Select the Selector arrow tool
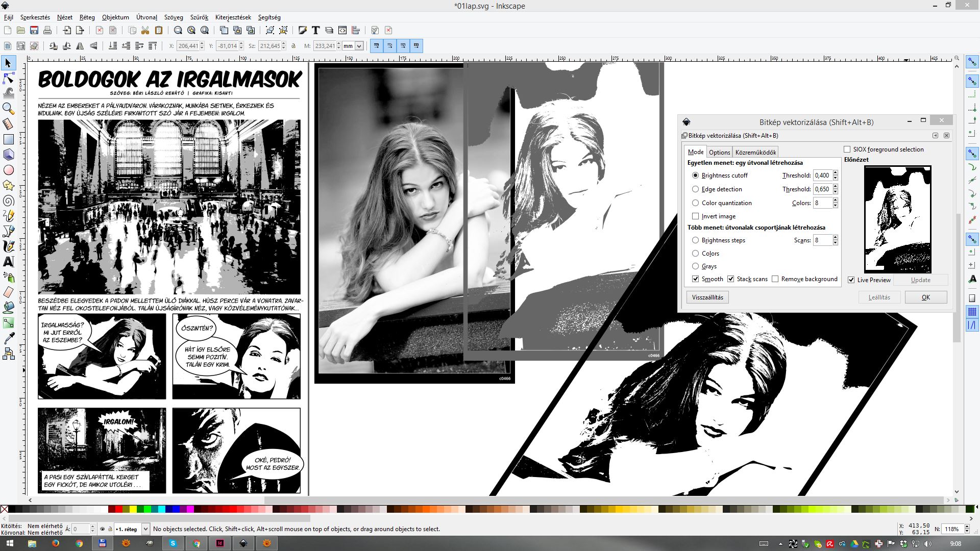Image resolution: width=980 pixels, height=551 pixels. pyautogui.click(x=8, y=63)
